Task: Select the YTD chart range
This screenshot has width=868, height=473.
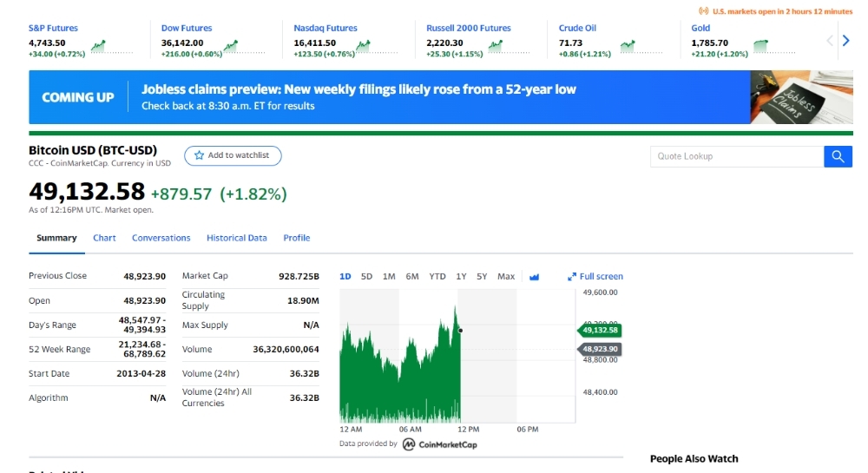Action: (x=437, y=277)
